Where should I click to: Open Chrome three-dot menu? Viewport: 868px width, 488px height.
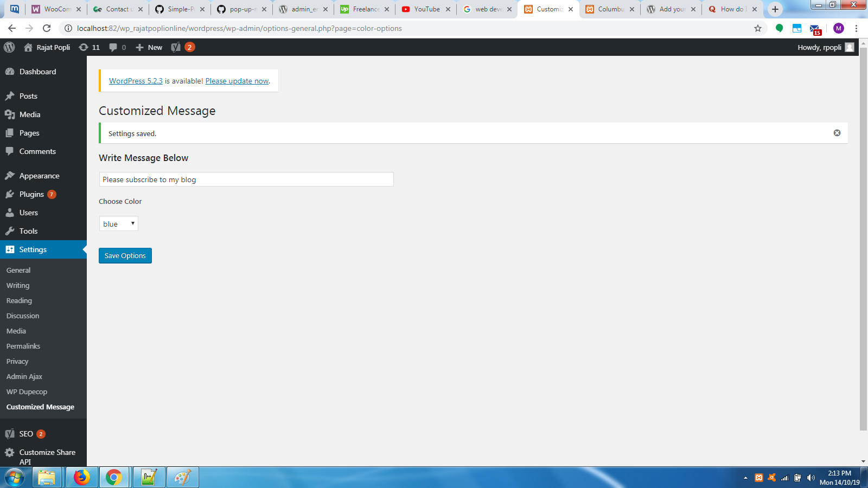(857, 28)
